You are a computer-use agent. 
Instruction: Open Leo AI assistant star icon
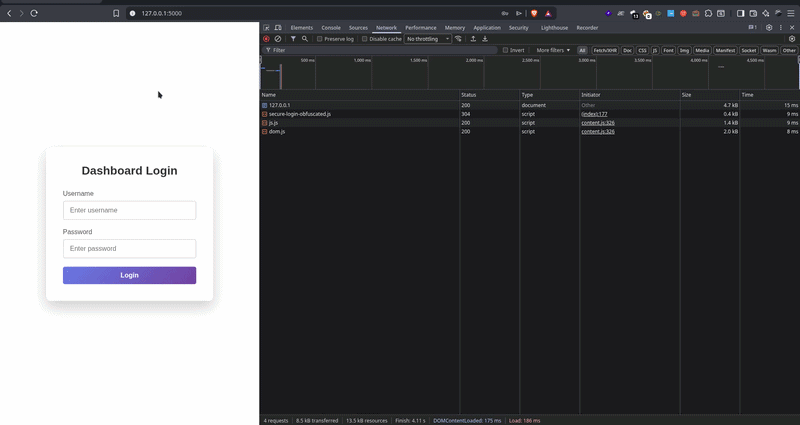(766, 13)
